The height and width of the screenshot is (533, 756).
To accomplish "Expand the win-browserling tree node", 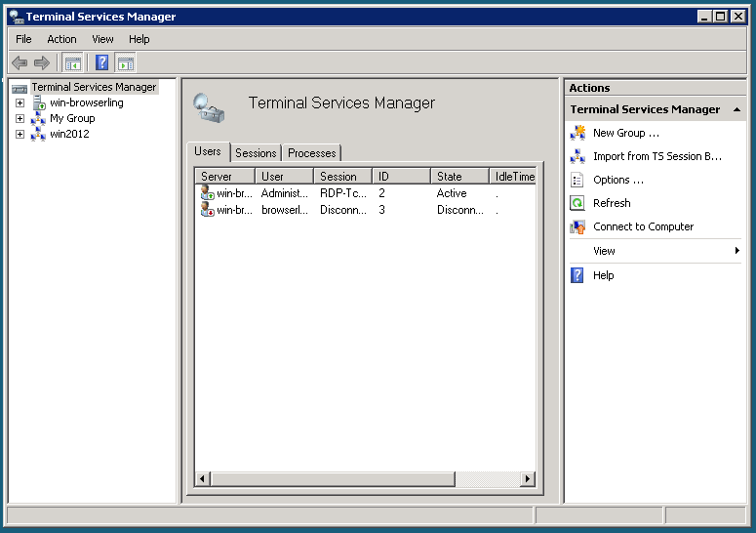I will coord(20,102).
